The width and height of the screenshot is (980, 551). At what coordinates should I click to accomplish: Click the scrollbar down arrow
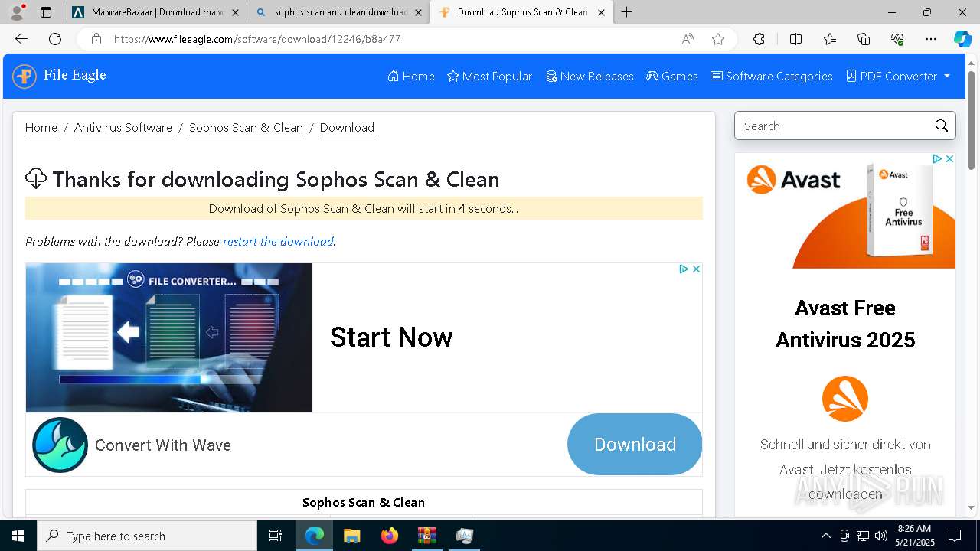[972, 507]
